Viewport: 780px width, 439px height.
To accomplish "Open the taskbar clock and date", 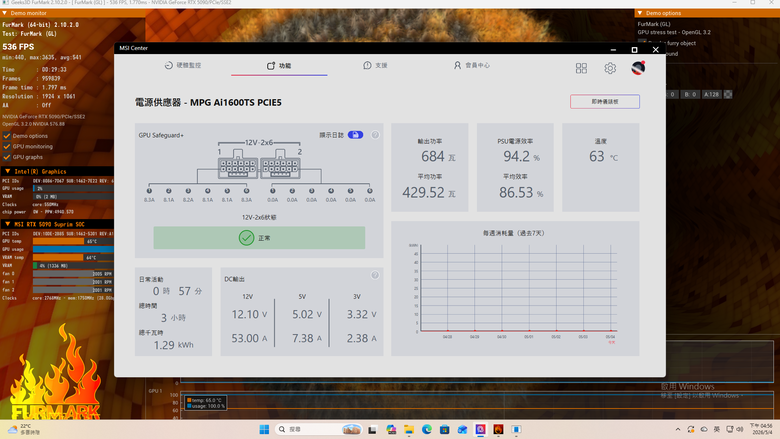I will click(761, 430).
